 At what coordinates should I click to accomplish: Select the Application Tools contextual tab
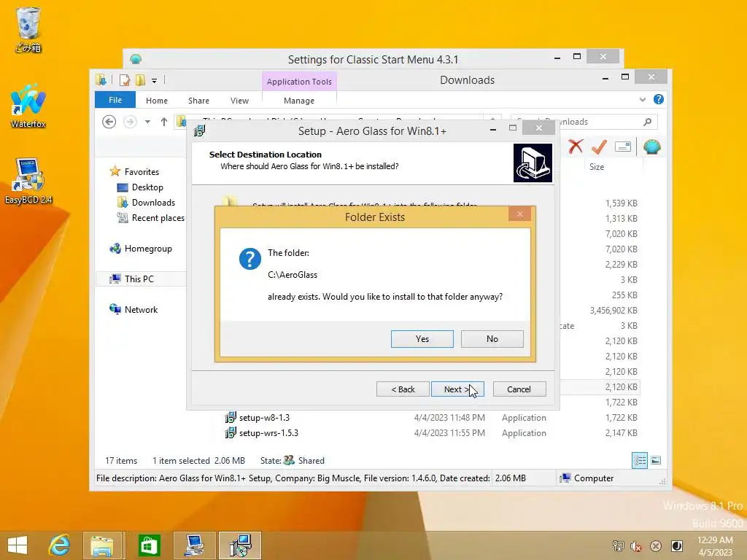[x=299, y=82]
